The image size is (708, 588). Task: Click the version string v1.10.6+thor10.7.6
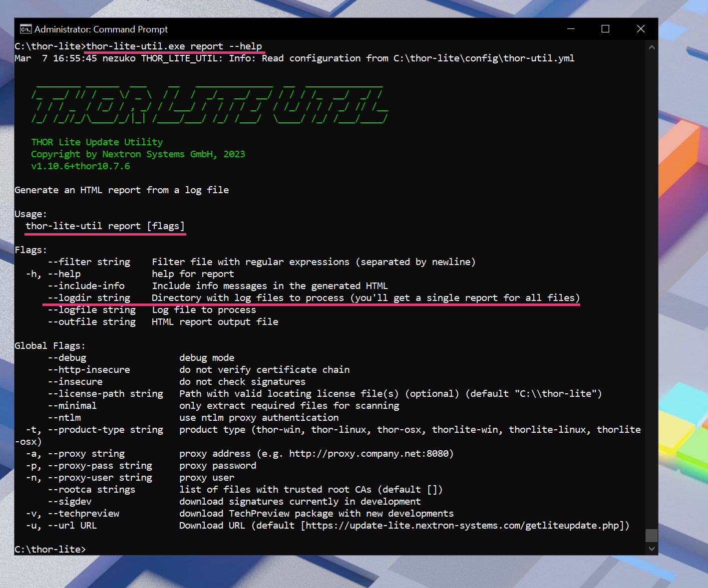80,166
